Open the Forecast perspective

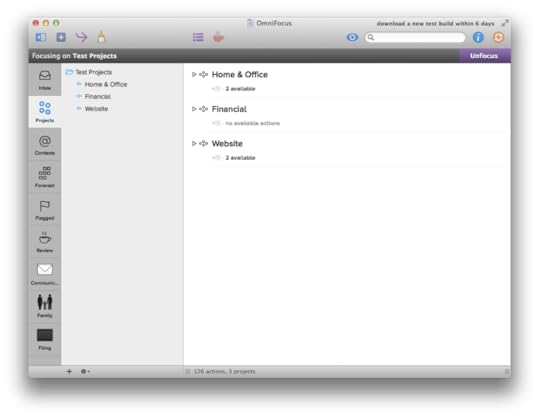(45, 177)
